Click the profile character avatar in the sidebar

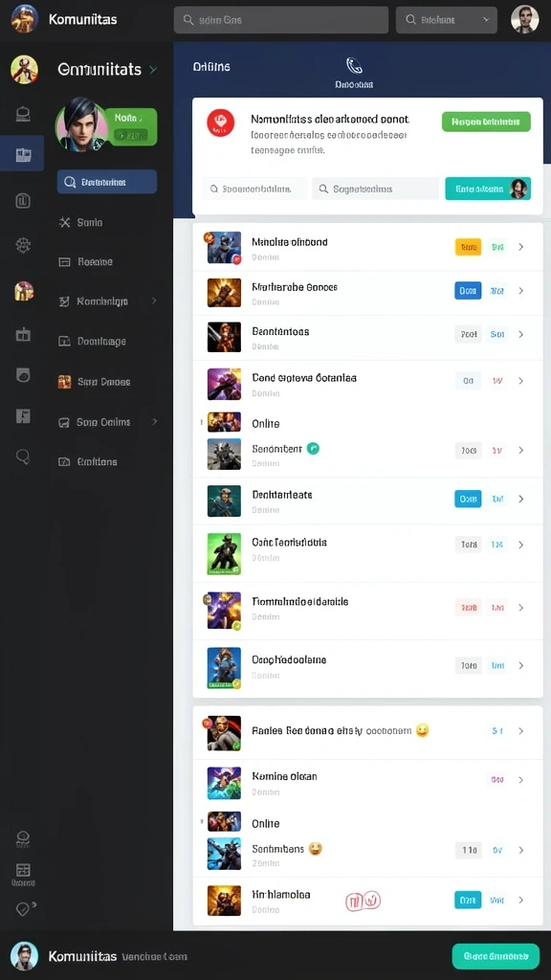[81, 123]
